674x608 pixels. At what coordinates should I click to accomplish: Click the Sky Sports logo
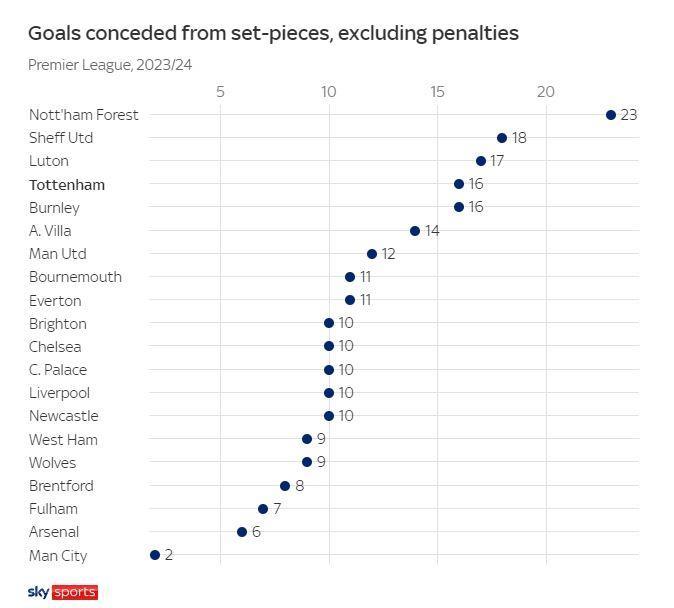coord(62,592)
